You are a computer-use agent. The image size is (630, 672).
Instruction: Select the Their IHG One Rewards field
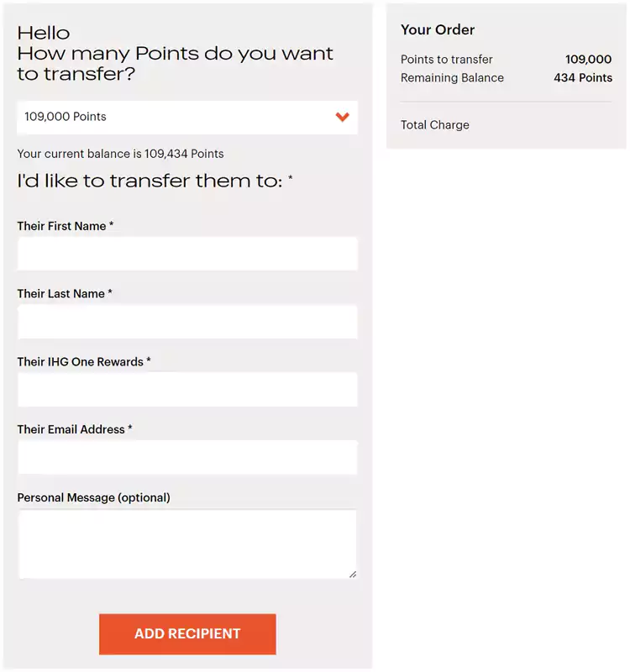pos(187,390)
